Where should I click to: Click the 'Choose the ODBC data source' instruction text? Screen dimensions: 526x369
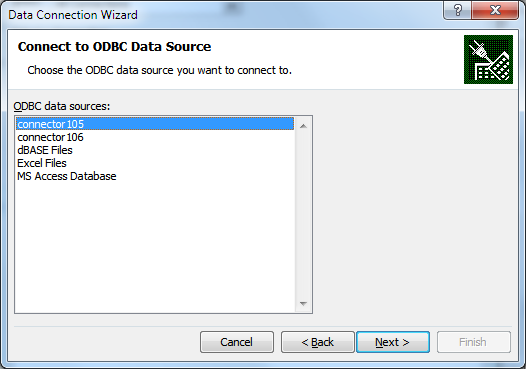(x=160, y=70)
